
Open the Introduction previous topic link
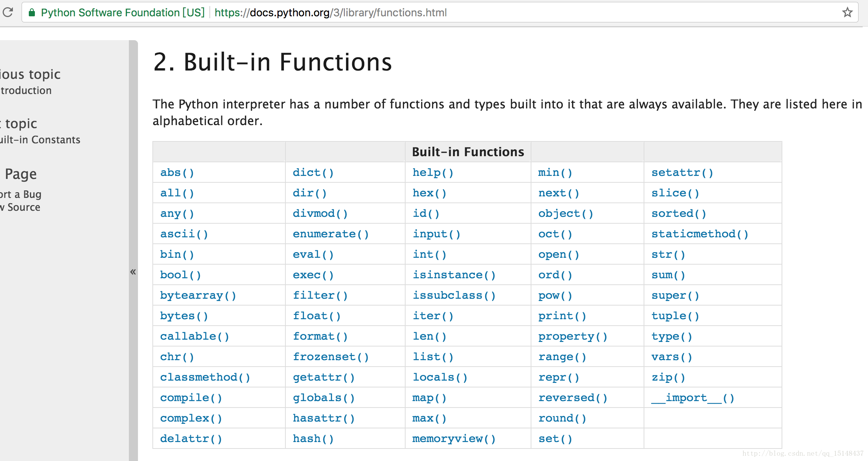(x=26, y=91)
